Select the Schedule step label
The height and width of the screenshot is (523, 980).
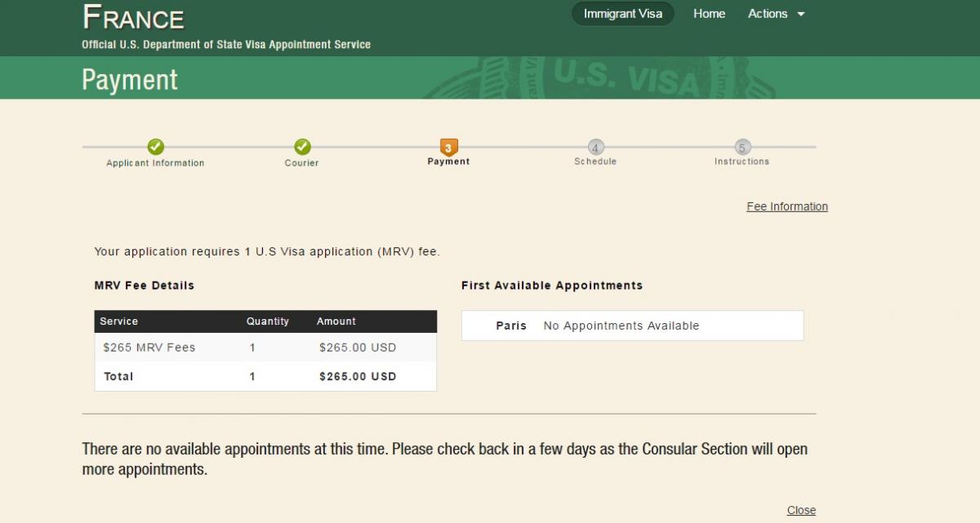point(595,162)
